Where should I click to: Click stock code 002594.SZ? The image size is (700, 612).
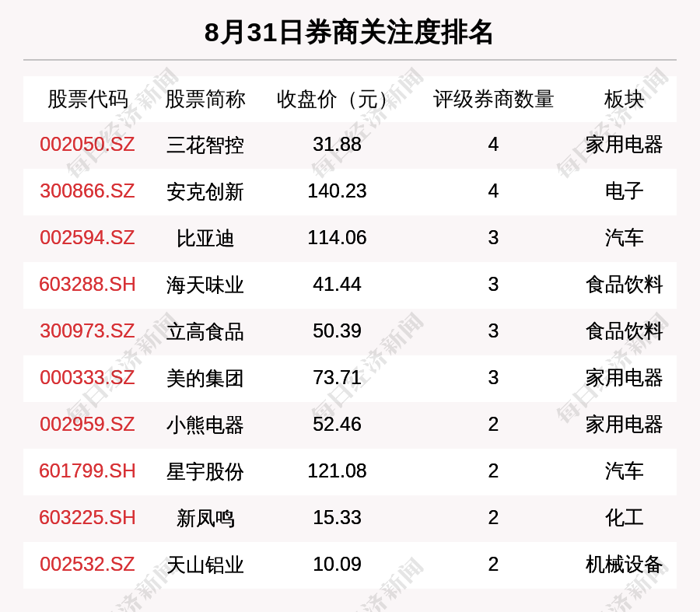[x=87, y=238]
